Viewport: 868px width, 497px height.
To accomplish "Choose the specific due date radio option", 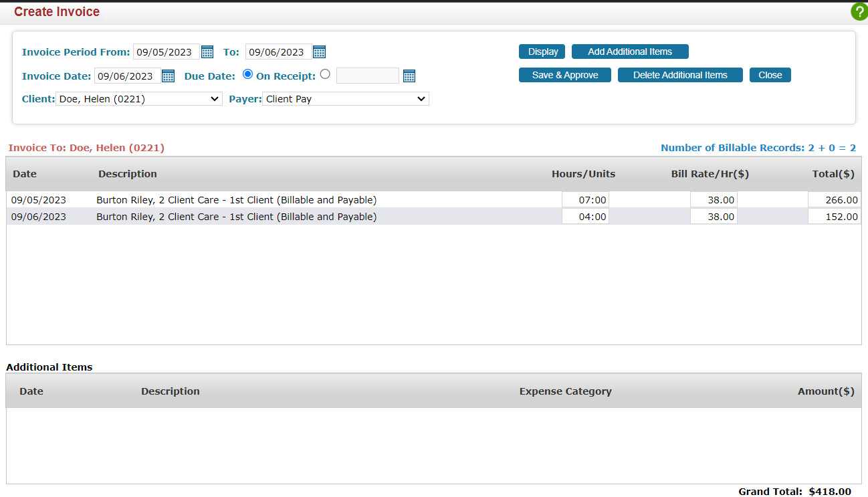I will pyautogui.click(x=325, y=75).
